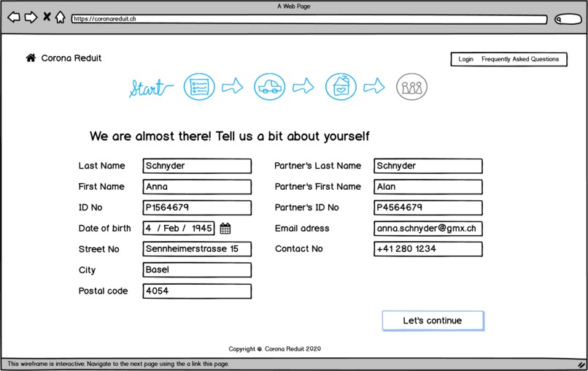Click the Corona Reduit site title
Viewport: 588px width, 371px height.
pyautogui.click(x=71, y=58)
